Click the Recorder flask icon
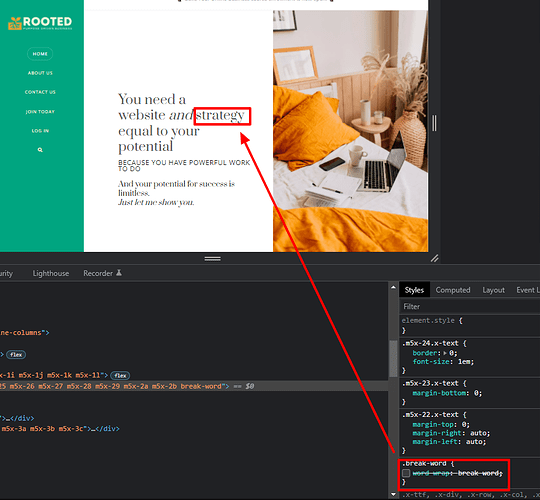The image size is (540, 500). coord(119,273)
